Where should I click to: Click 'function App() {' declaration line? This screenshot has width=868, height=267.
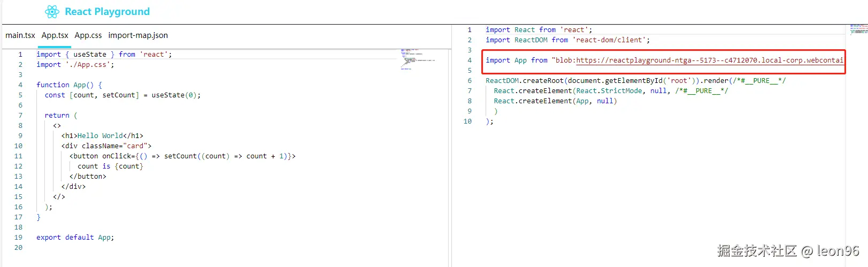click(x=69, y=85)
